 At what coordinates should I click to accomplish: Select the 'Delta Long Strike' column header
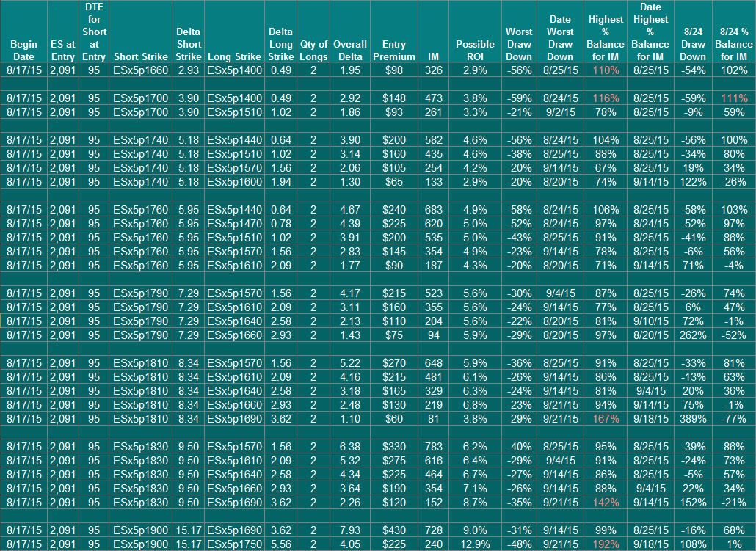pos(280,32)
